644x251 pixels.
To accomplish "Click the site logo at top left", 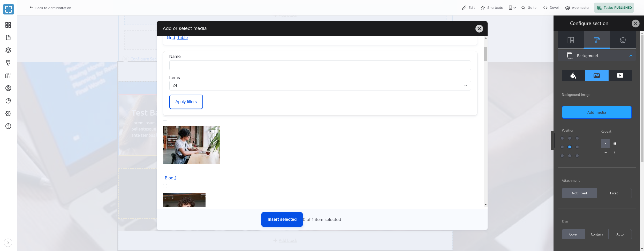I will 9,9.
